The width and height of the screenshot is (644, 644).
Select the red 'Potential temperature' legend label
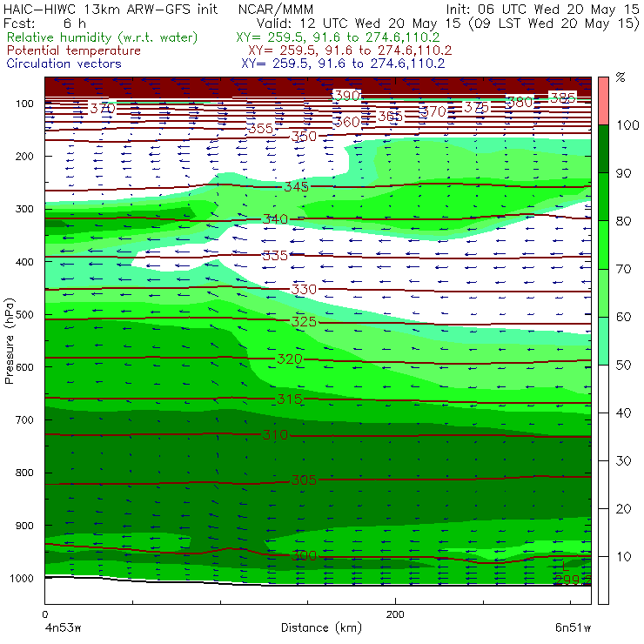(73, 50)
